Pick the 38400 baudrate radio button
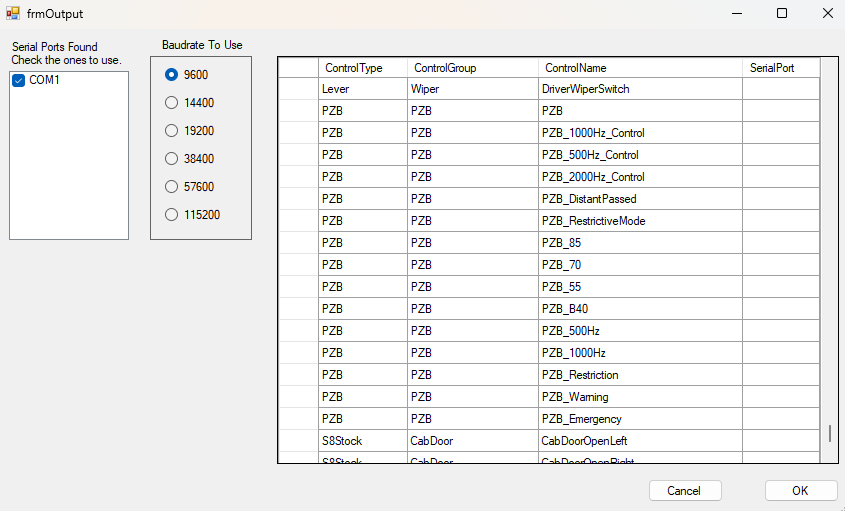The height and width of the screenshot is (511, 845). pos(171,158)
